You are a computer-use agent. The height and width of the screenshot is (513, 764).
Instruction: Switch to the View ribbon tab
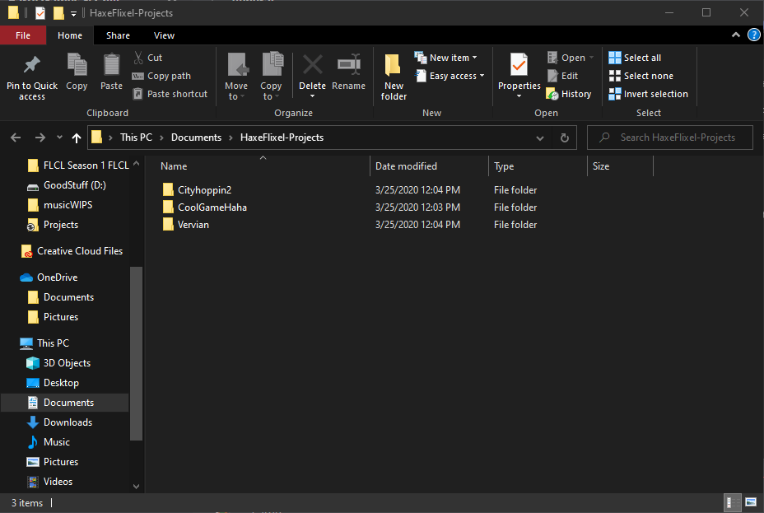tap(164, 36)
